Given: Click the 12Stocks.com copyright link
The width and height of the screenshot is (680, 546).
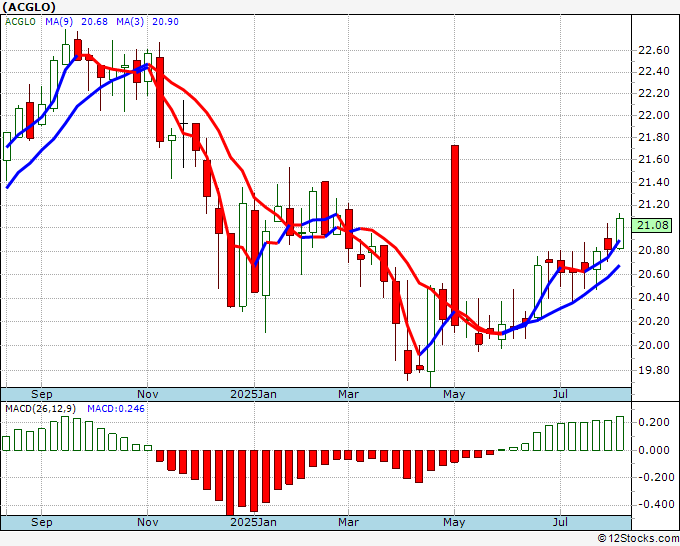Looking at the screenshot, I should pos(638,539).
